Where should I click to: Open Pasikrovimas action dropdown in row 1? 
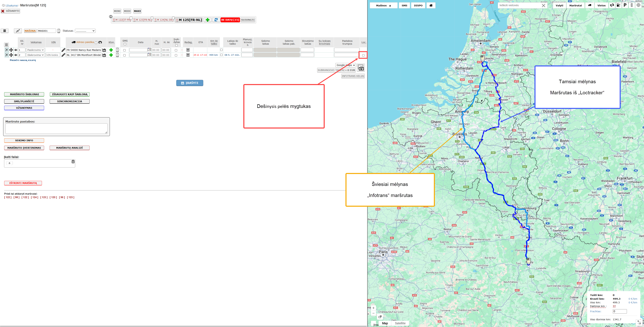pos(35,50)
